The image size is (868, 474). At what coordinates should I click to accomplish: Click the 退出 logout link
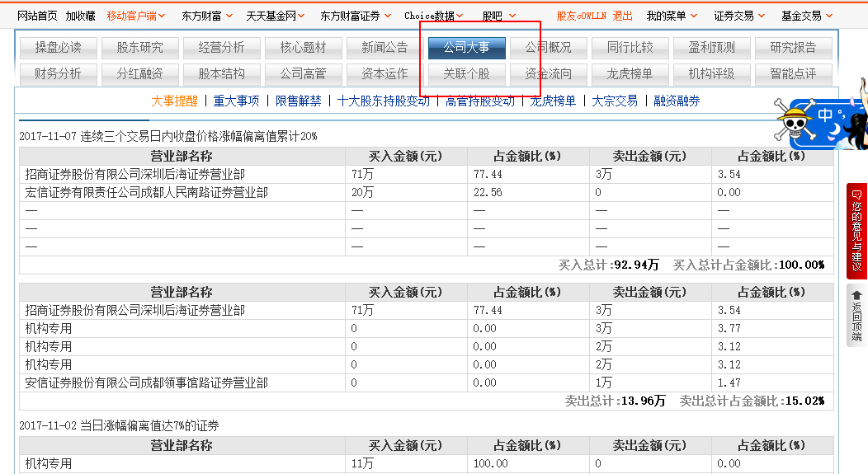[x=622, y=16]
